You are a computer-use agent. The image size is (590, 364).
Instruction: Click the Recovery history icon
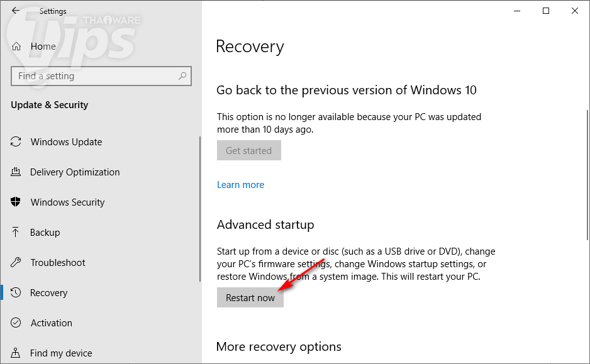pyautogui.click(x=16, y=293)
